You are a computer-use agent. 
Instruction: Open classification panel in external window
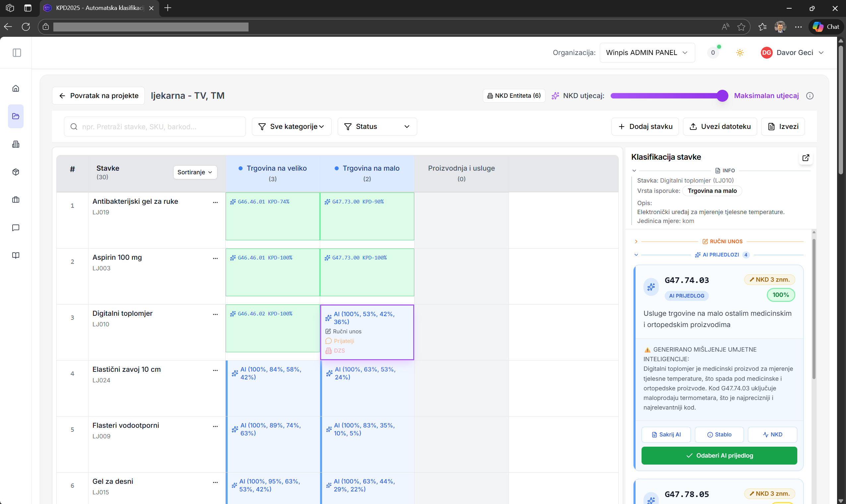806,158
